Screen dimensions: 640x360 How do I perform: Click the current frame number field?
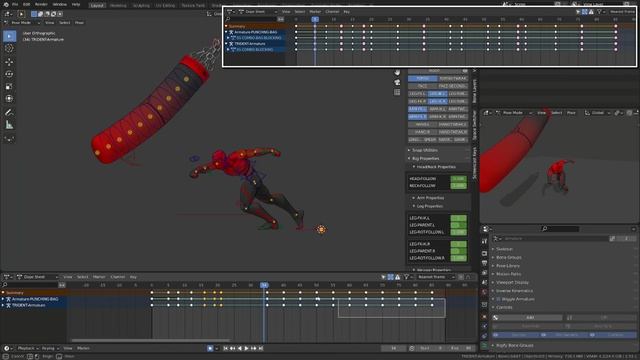(394, 348)
